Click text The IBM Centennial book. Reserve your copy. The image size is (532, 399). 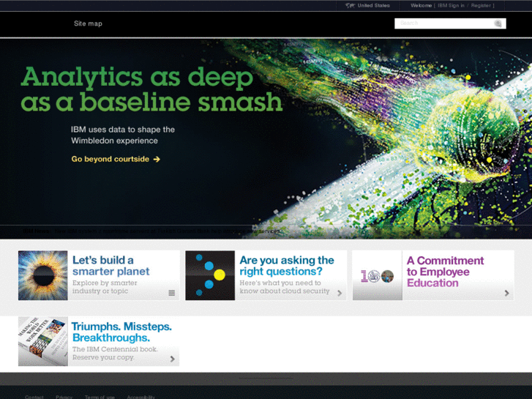click(115, 353)
